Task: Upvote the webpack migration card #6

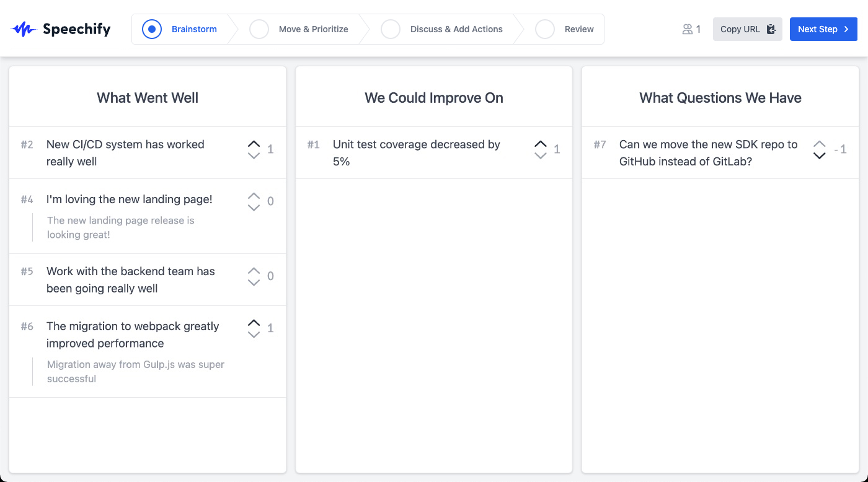Action: coord(254,323)
